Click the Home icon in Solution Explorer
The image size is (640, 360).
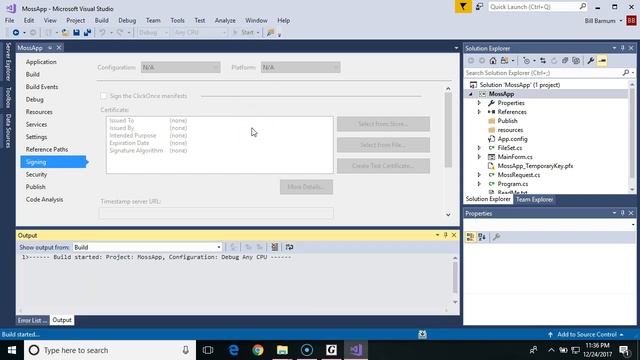tap(493, 61)
